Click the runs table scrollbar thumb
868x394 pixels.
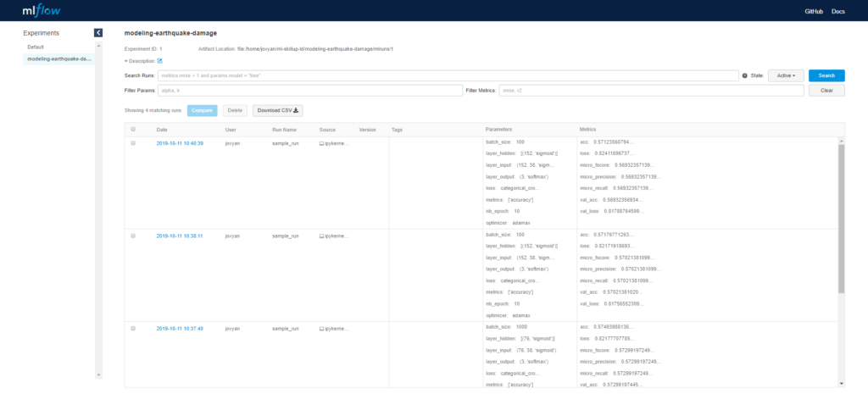coord(842,219)
